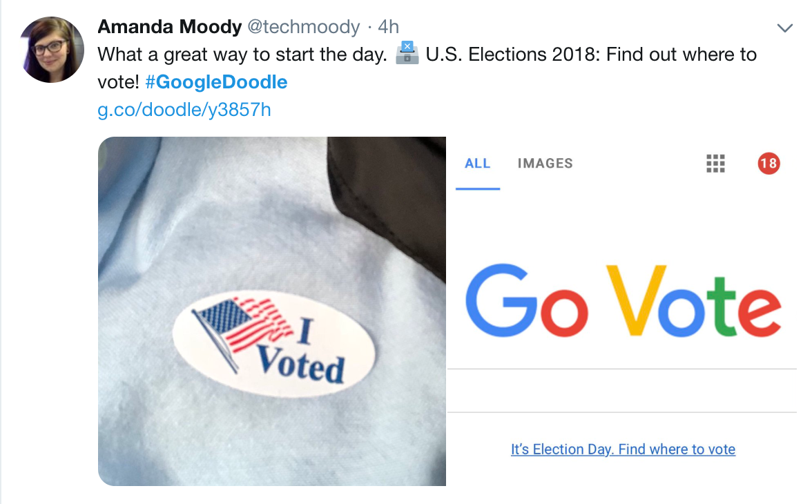812x504 pixels.
Task: Click the @techmoody handle
Action: [x=304, y=27]
